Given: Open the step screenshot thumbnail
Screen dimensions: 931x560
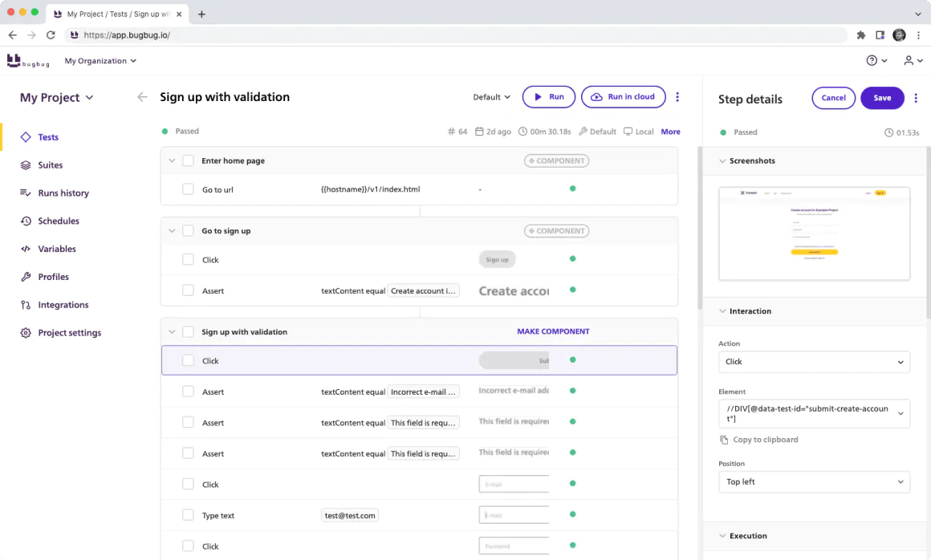Looking at the screenshot, I should coord(814,233).
